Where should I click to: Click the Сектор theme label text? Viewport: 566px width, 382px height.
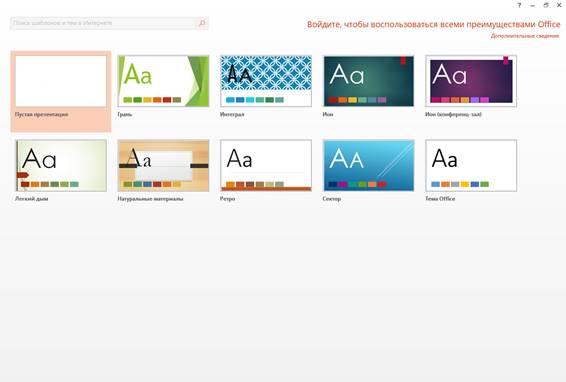(x=332, y=199)
